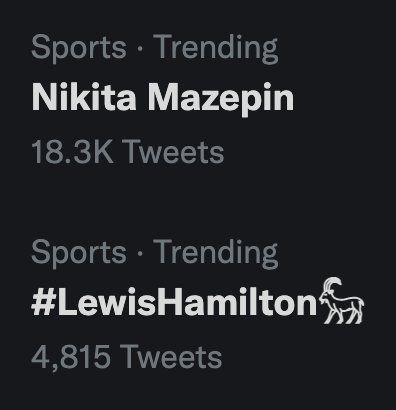
Task: Click the 4,815 number under #LewisHamilton
Action: (x=71, y=357)
